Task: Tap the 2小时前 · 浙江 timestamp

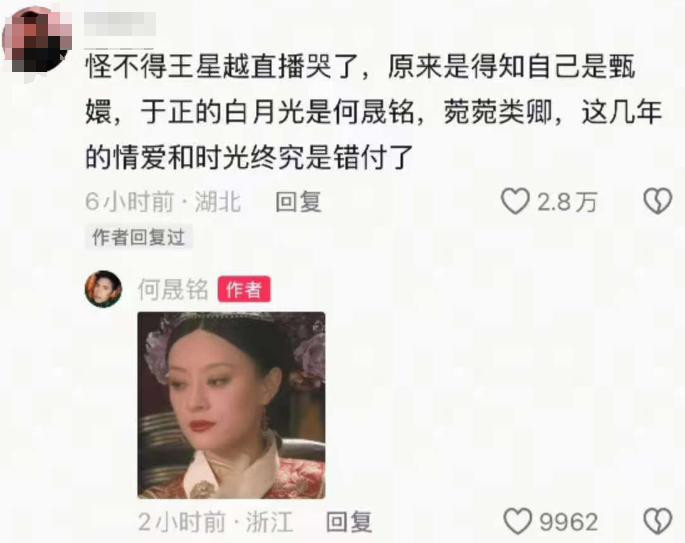Action: (215, 522)
